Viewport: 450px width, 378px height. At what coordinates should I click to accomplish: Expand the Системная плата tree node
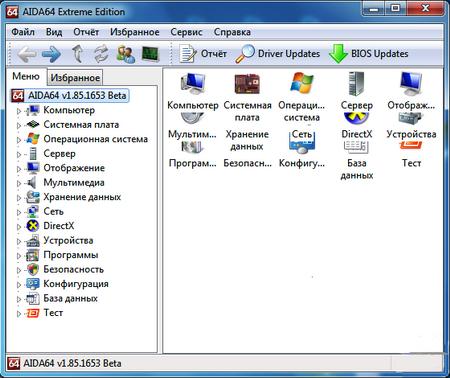(19, 125)
